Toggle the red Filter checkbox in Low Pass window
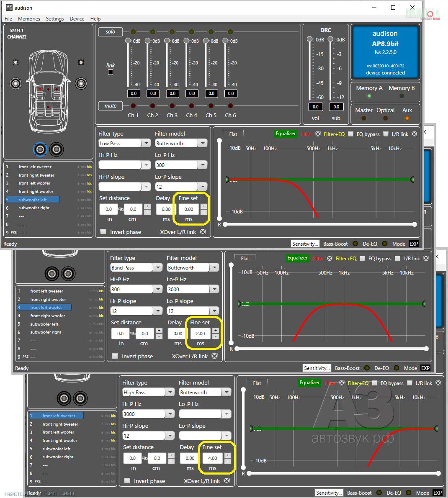The width and height of the screenshot is (448, 498). point(318,134)
